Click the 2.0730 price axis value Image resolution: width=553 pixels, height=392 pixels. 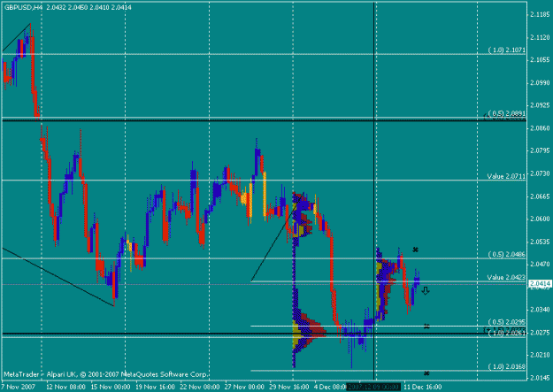[x=540, y=173]
